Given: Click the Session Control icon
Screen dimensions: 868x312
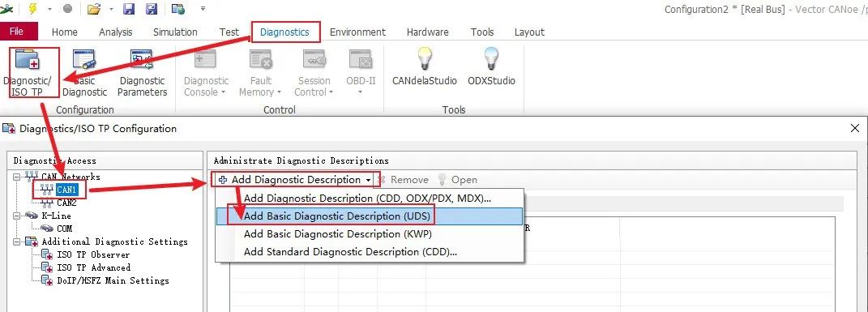Looking at the screenshot, I should point(314,59).
